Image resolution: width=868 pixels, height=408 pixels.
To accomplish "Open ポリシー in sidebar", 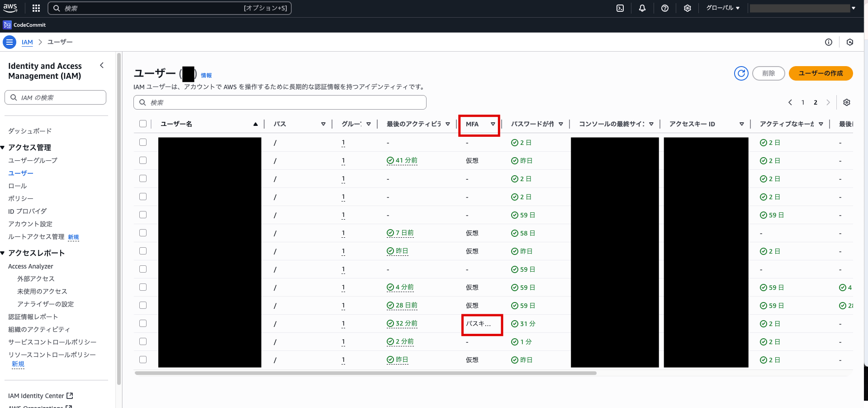I will click(21, 198).
